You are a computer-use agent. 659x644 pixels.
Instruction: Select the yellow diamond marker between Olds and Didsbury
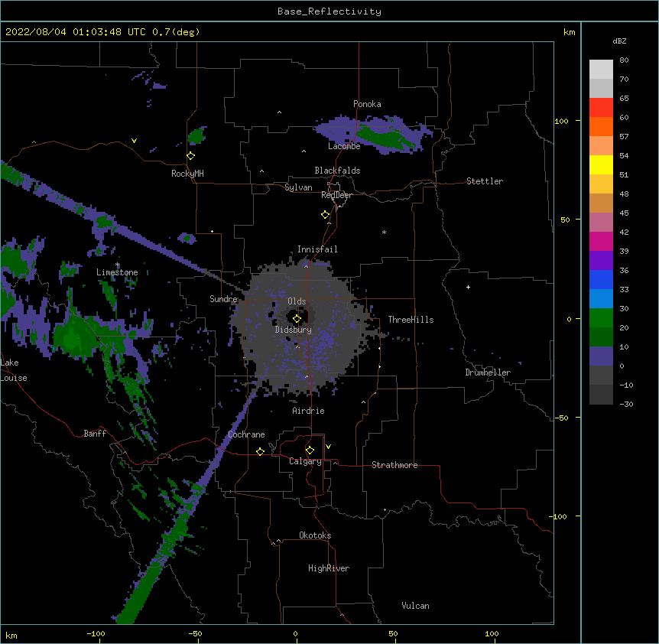click(297, 318)
